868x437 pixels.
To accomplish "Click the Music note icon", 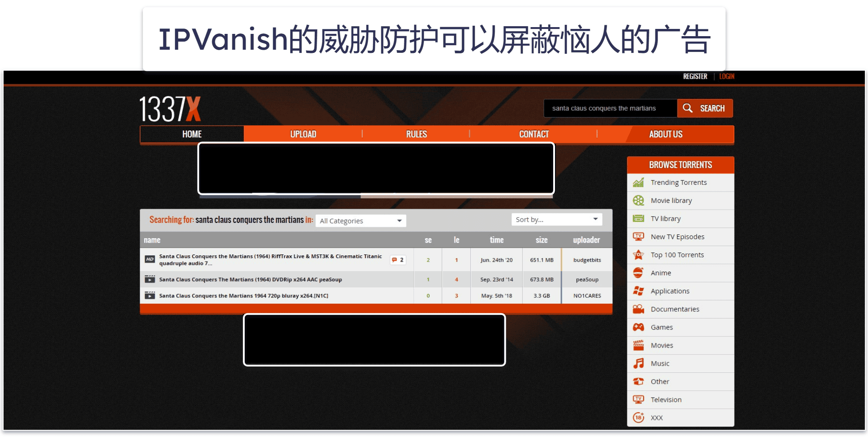I will coord(638,363).
